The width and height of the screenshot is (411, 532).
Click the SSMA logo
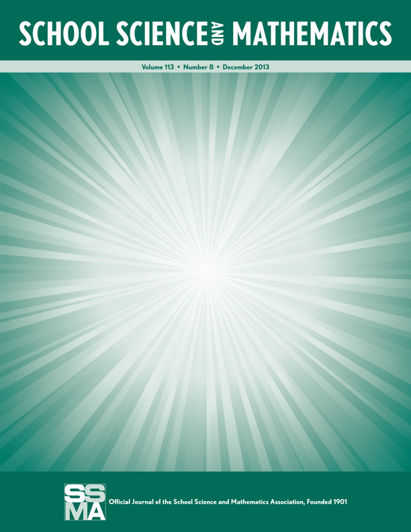pos(85,502)
